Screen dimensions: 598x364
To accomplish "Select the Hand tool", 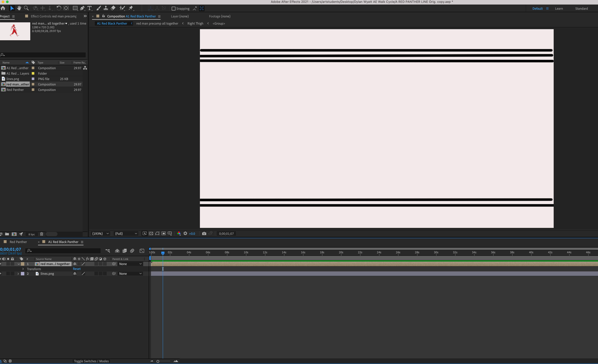I will [19, 8].
